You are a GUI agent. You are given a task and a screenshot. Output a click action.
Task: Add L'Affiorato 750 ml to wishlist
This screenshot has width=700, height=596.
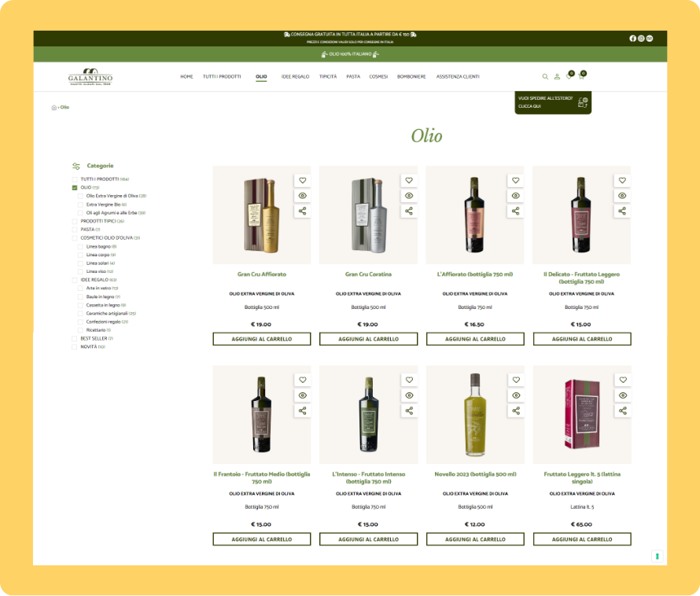pos(516,180)
